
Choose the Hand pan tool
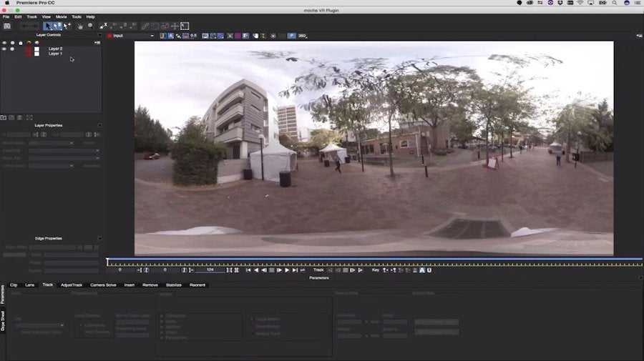[x=80, y=26]
